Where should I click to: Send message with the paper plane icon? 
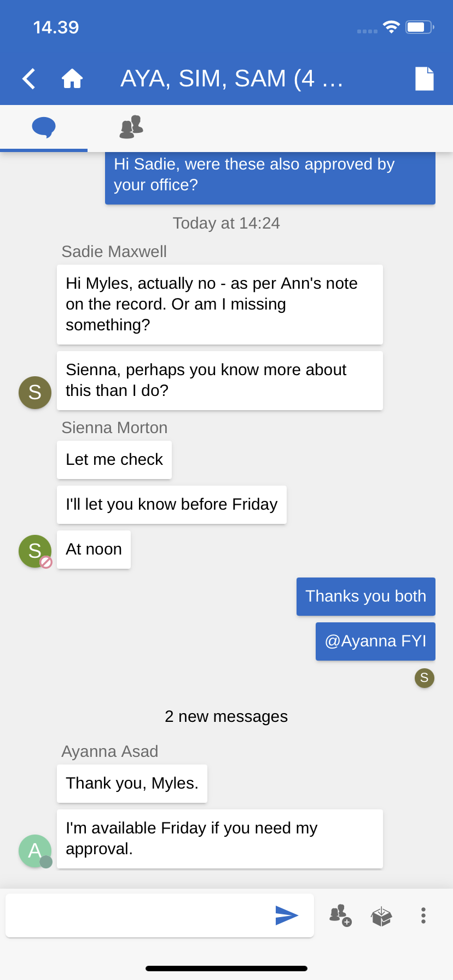tap(286, 915)
